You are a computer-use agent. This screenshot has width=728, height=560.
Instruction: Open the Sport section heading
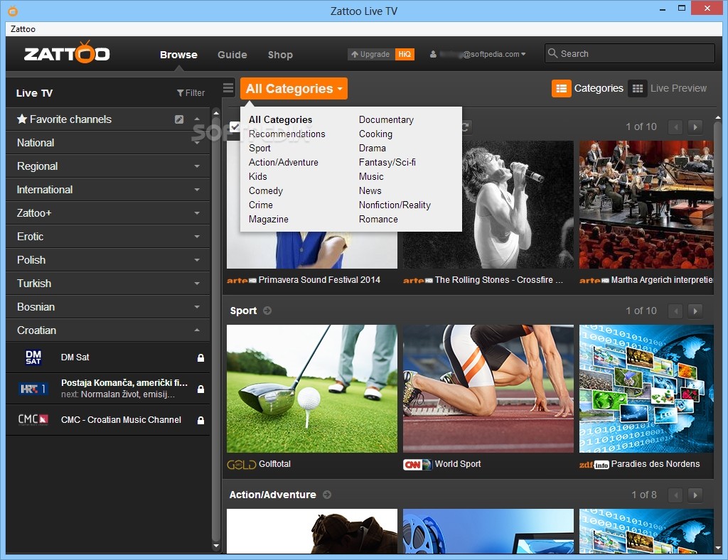click(243, 311)
